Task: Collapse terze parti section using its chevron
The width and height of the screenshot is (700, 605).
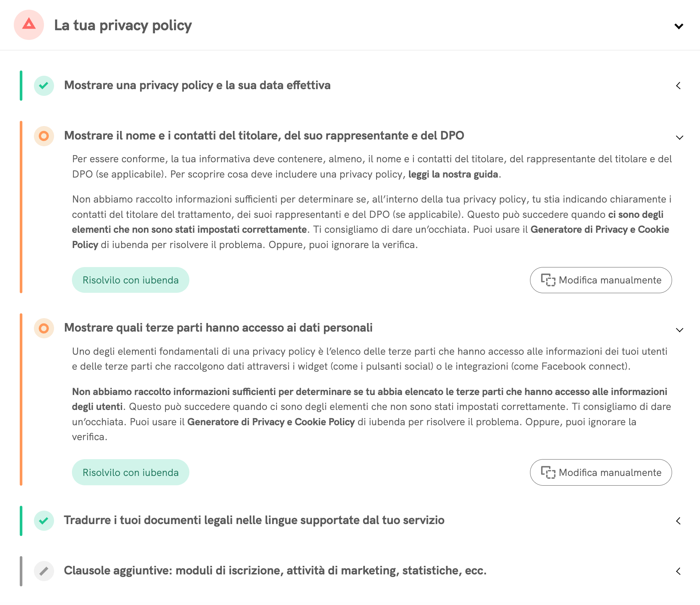Action: coord(679,330)
